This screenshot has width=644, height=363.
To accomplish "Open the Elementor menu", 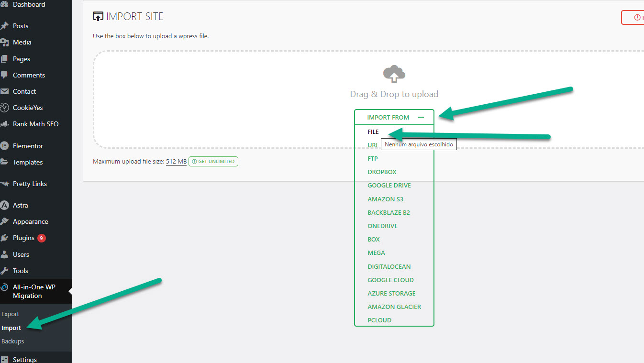I will point(28,146).
